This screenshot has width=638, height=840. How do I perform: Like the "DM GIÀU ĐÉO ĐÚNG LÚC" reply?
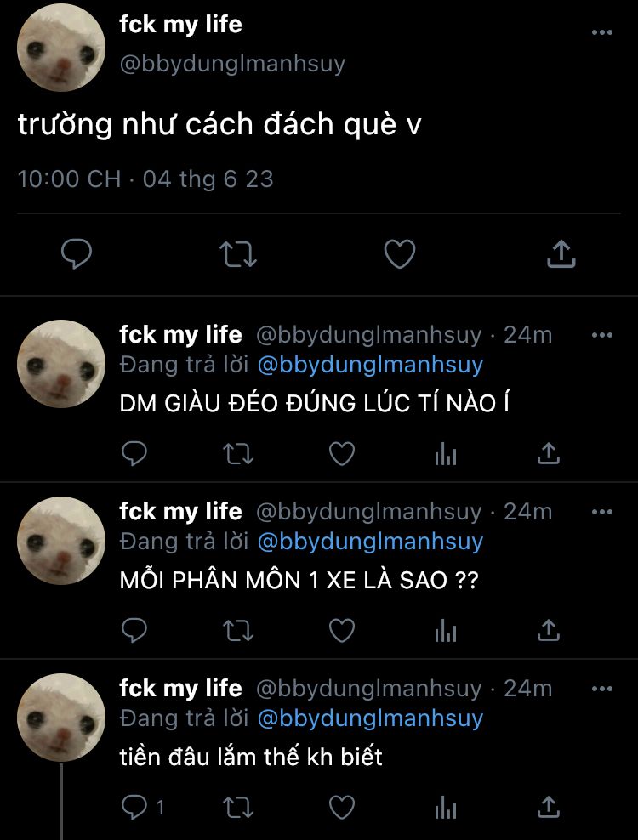click(x=342, y=454)
